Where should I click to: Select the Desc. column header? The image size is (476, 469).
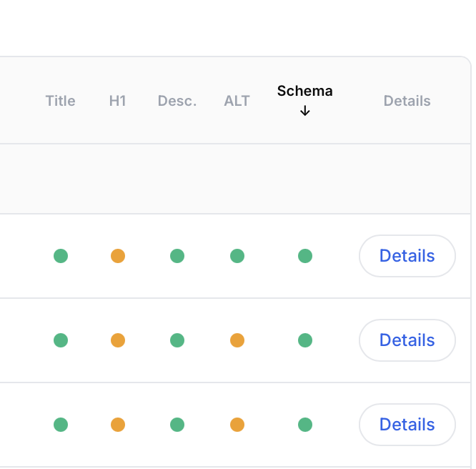point(177,101)
